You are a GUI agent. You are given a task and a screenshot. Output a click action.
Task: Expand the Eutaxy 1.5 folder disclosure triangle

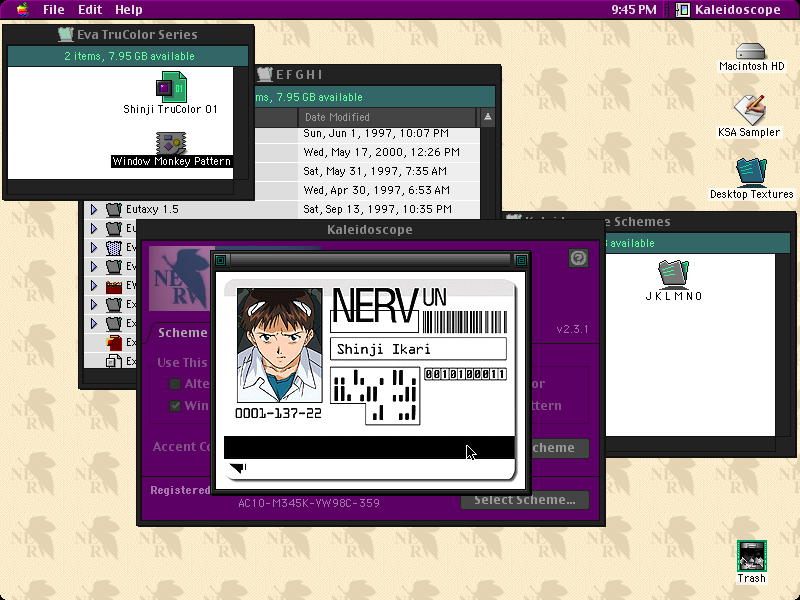[94, 209]
